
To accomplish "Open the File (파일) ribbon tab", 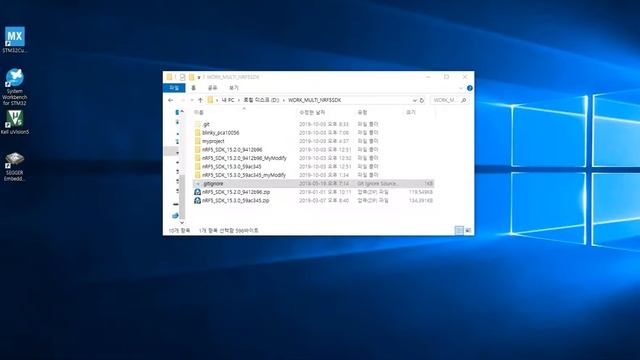I will (x=174, y=88).
